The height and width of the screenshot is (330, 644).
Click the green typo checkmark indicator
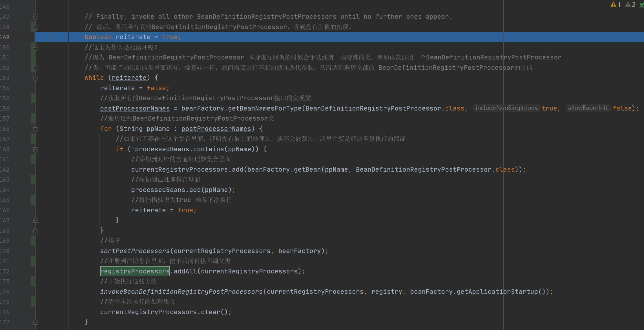(x=642, y=5)
